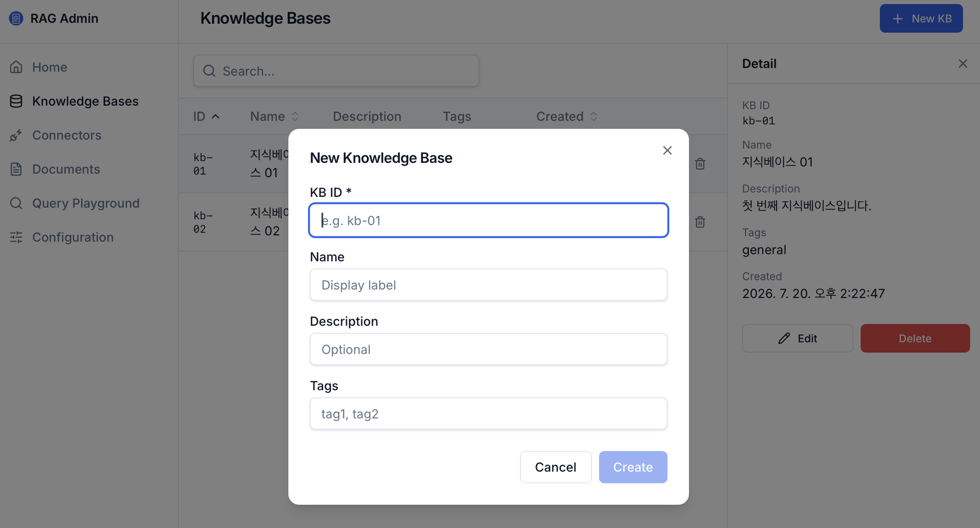This screenshot has width=980, height=528.
Task: Go to the Connectors page
Action: [67, 135]
